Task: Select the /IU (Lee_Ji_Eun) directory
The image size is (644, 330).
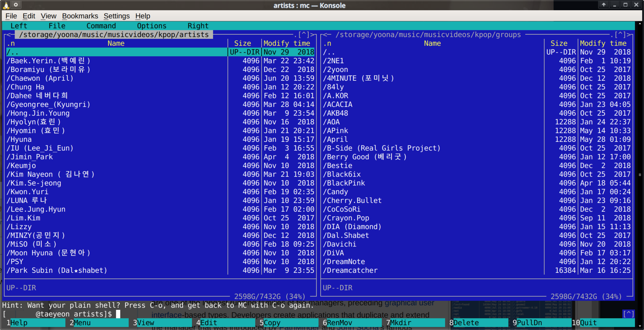Action: (x=40, y=148)
